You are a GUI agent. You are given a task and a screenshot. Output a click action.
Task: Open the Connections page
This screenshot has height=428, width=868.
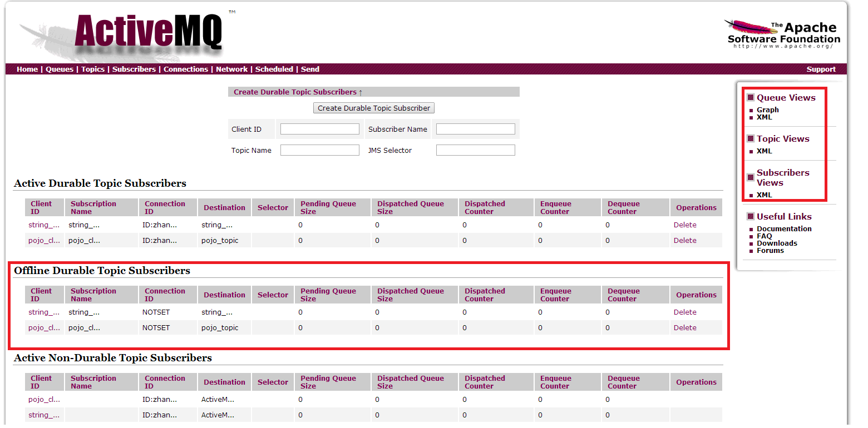coord(186,69)
